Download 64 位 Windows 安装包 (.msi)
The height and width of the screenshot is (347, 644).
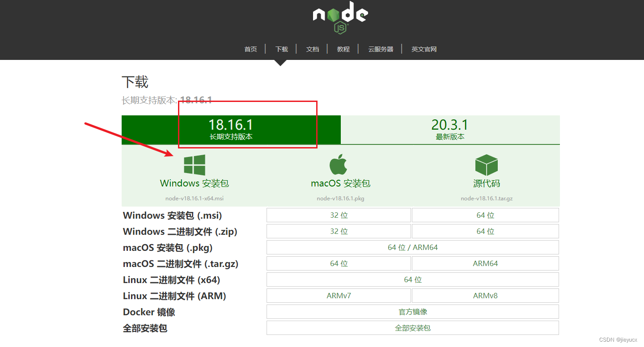point(485,215)
